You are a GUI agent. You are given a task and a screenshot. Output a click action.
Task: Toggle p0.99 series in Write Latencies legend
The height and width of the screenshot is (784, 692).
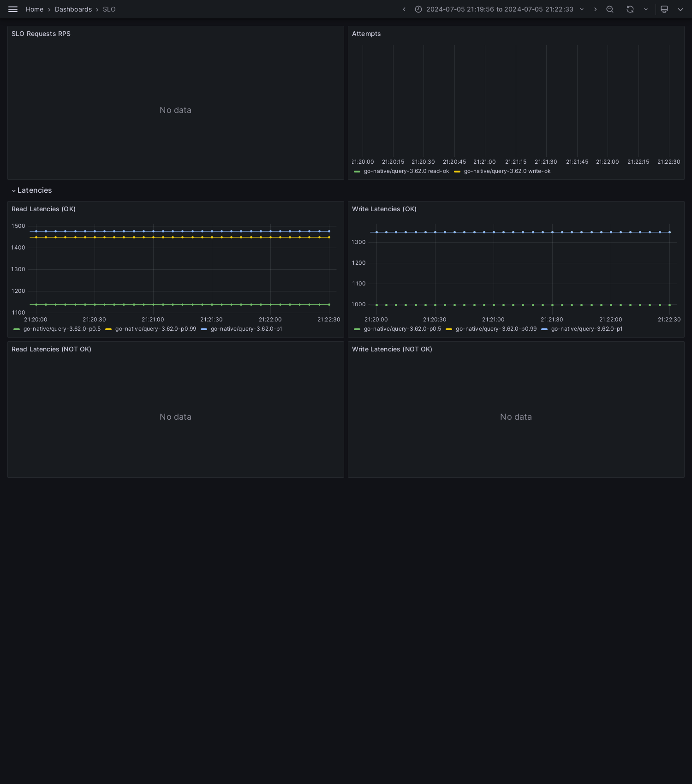click(496, 329)
